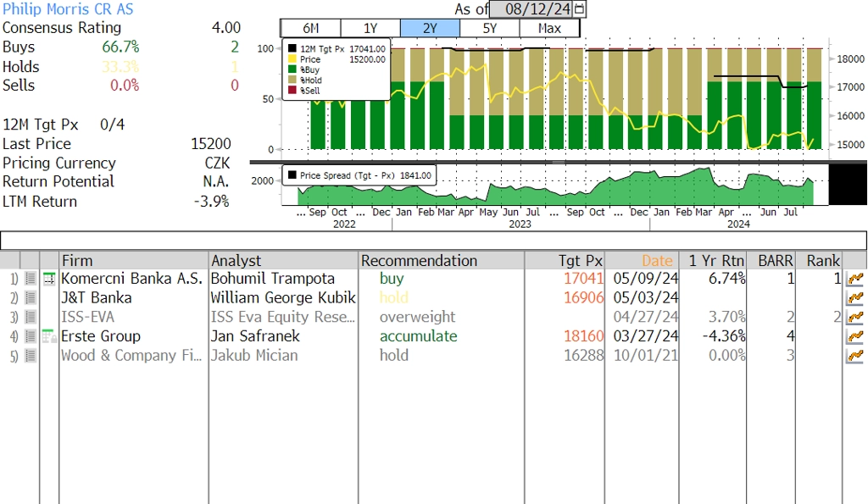The image size is (868, 504).
Task: Click the target price 16906 cell
Action: click(x=583, y=298)
